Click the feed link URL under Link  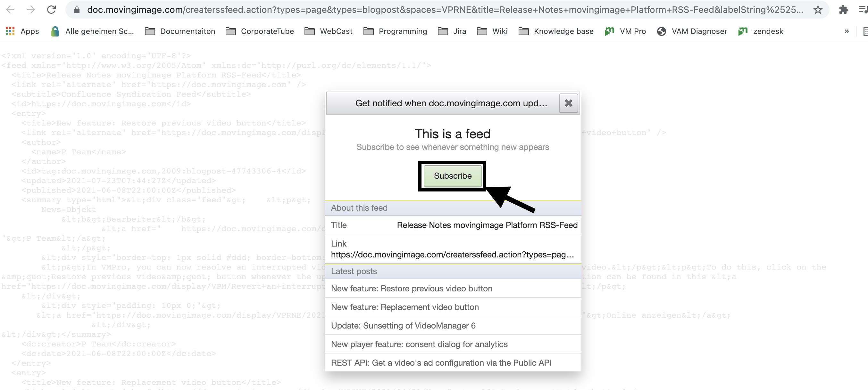(x=452, y=255)
